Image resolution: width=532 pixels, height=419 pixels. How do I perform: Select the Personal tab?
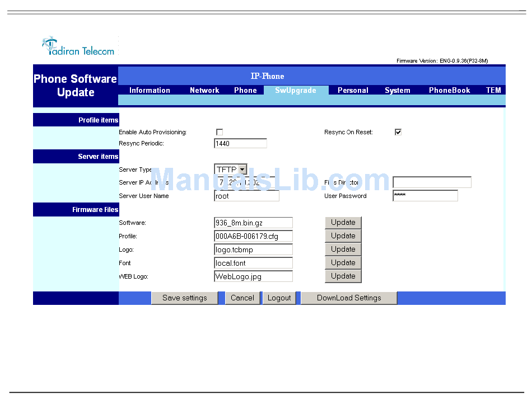click(x=353, y=90)
